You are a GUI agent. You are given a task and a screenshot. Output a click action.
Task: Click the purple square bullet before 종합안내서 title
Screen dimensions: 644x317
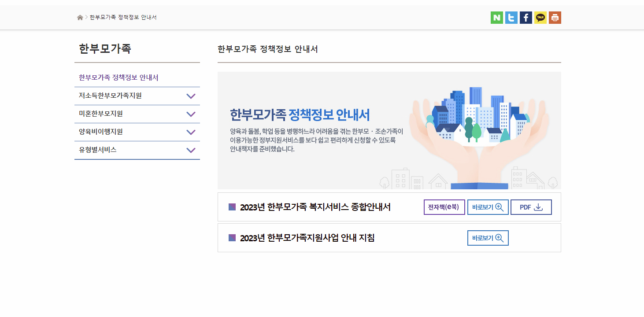[232, 207]
